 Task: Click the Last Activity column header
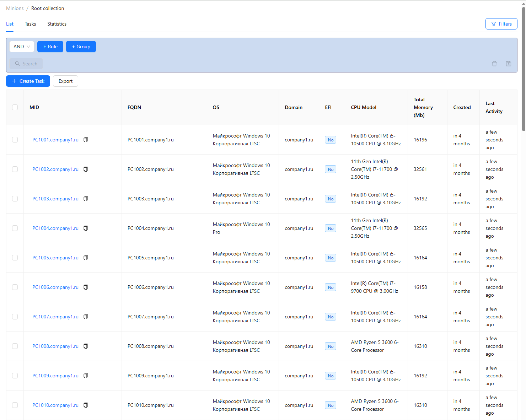tap(499, 107)
